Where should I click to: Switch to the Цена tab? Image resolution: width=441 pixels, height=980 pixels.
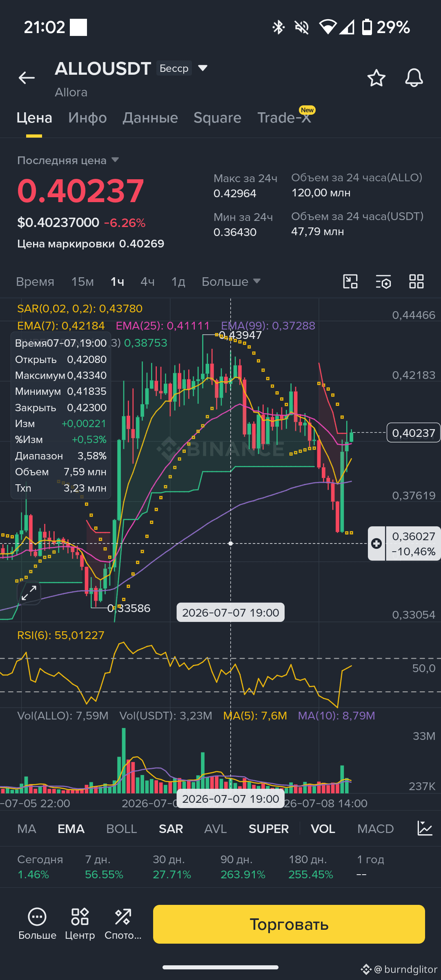[34, 118]
